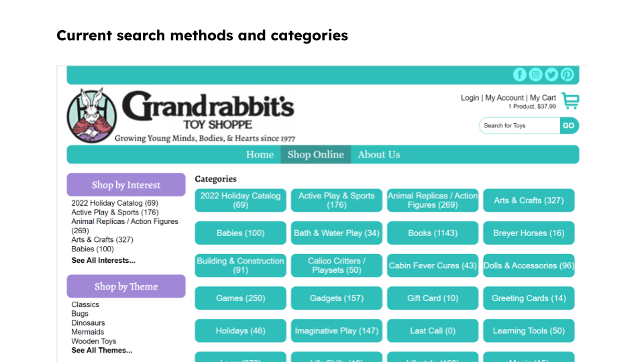644x362 pixels.
Task: Open Last Call (0) category
Action: coord(433,330)
